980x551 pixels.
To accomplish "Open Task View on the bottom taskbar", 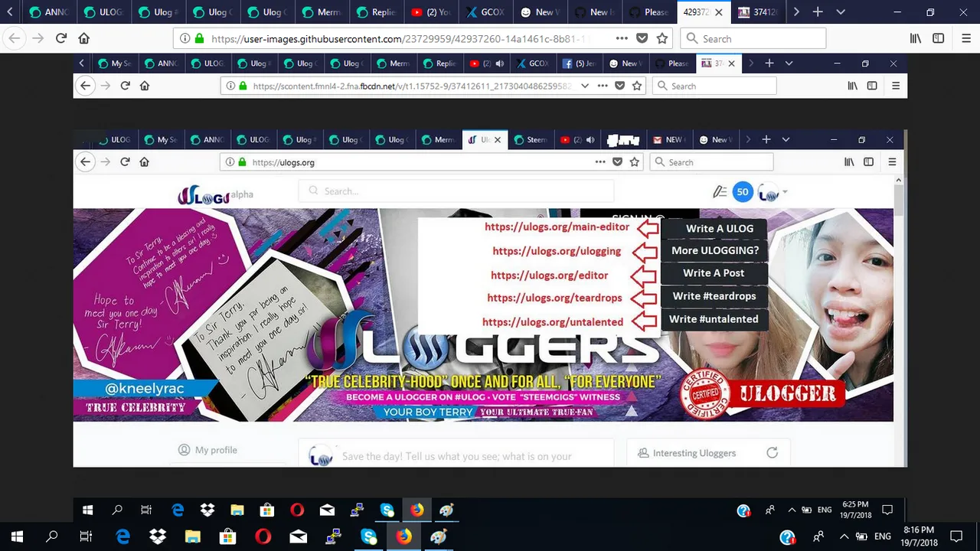I will 87,536.
